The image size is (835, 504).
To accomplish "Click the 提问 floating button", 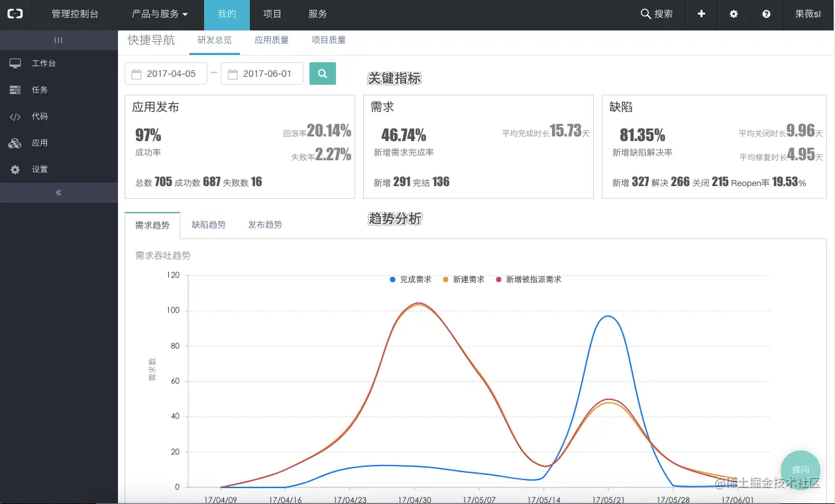I will pos(801,470).
